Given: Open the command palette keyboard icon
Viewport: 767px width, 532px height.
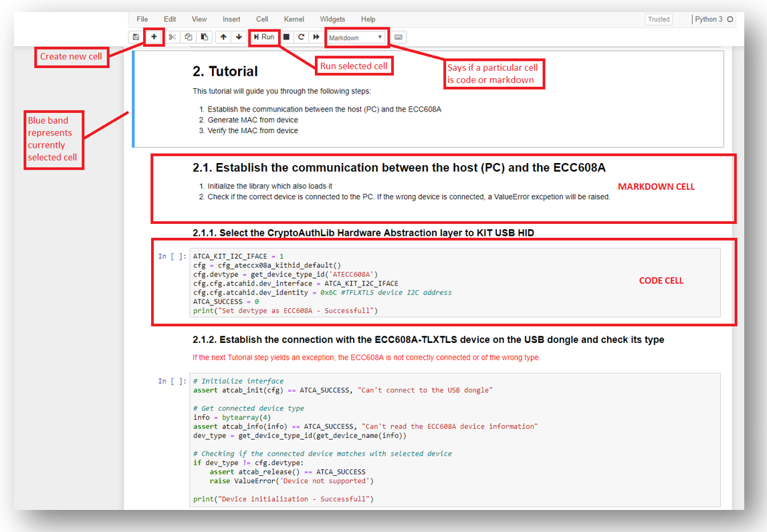Looking at the screenshot, I should tap(399, 37).
